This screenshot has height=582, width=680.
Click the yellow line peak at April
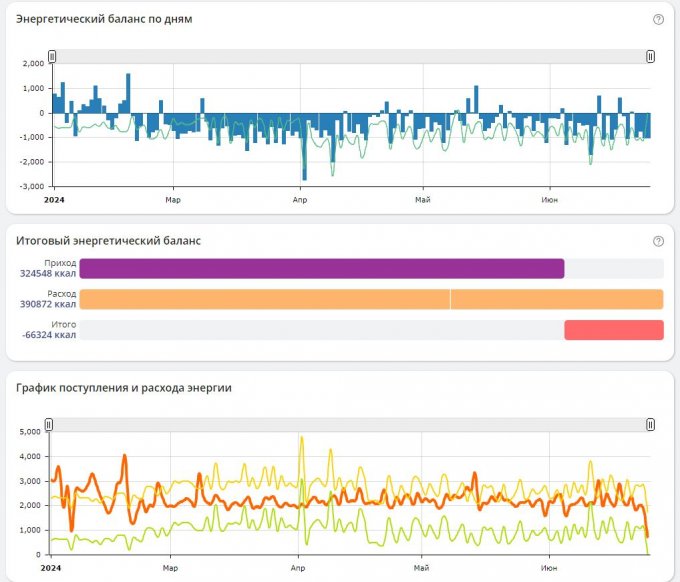click(301, 439)
